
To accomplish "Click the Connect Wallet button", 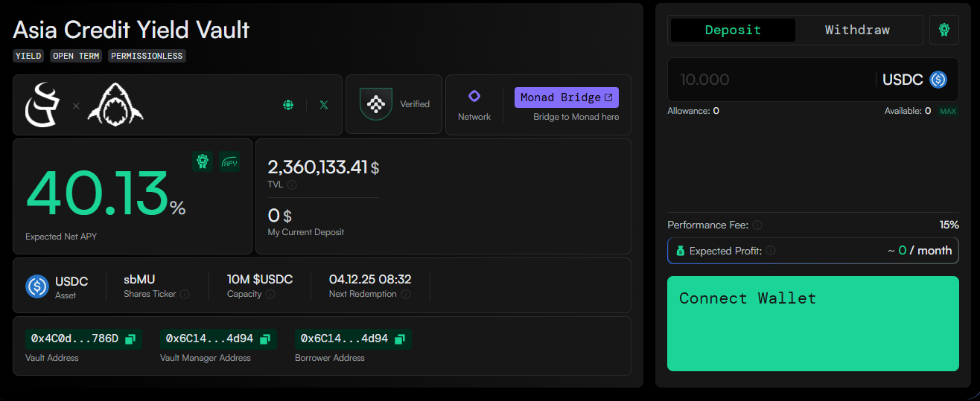I will (x=813, y=324).
